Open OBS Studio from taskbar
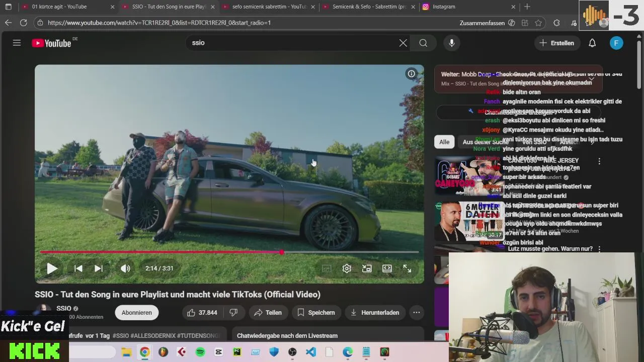This screenshot has width=644, height=362. [x=292, y=352]
